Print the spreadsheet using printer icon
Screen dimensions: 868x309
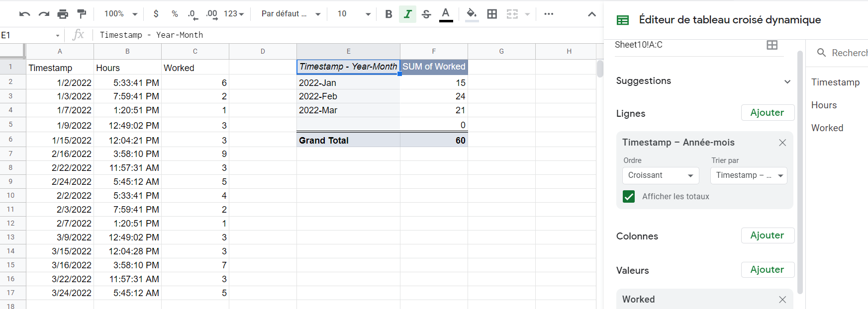point(63,14)
